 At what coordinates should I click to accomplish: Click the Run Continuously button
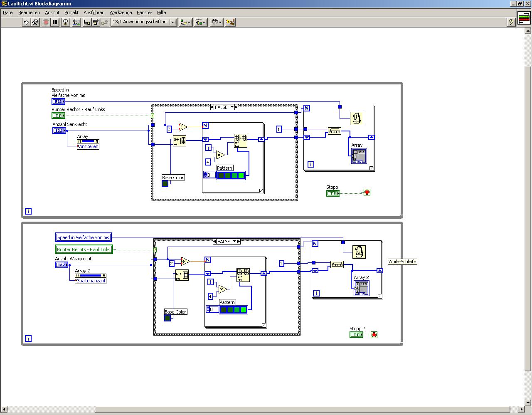[35, 22]
